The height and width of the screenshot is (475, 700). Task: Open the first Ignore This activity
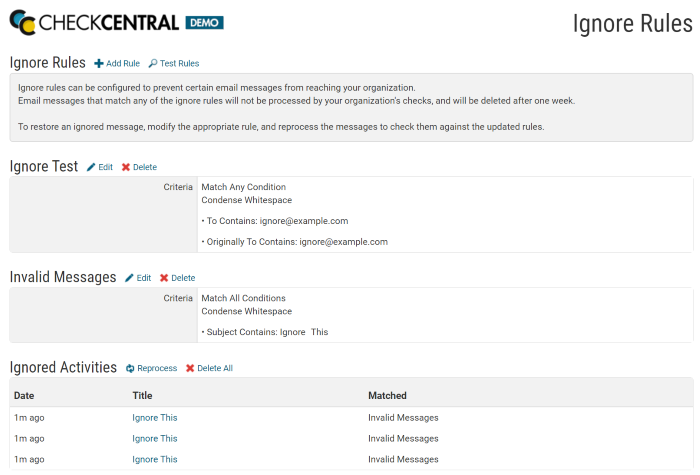coord(155,418)
